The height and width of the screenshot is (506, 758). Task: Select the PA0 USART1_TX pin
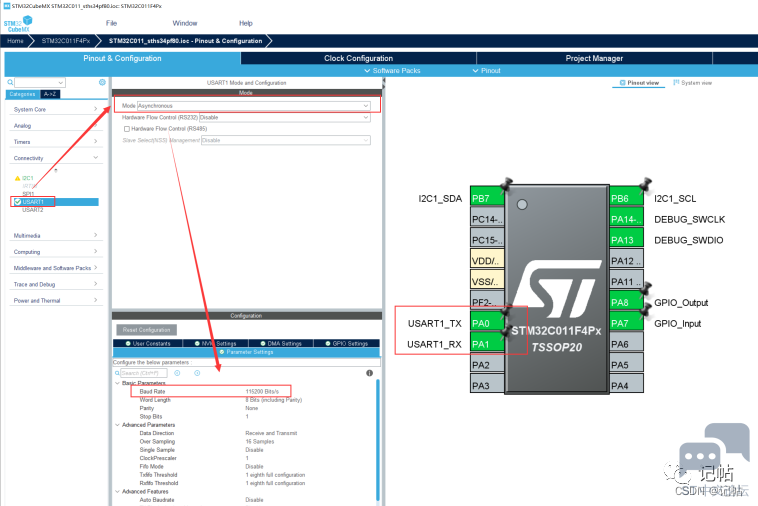click(x=487, y=323)
